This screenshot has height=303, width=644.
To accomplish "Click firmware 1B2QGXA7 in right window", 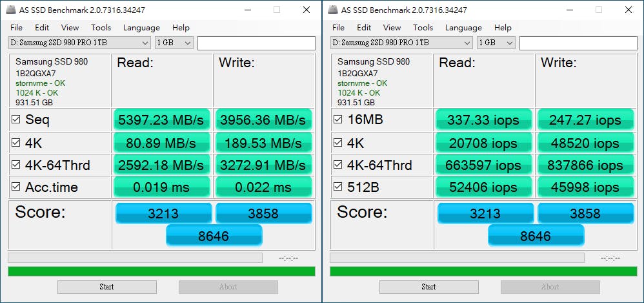I will click(x=357, y=73).
